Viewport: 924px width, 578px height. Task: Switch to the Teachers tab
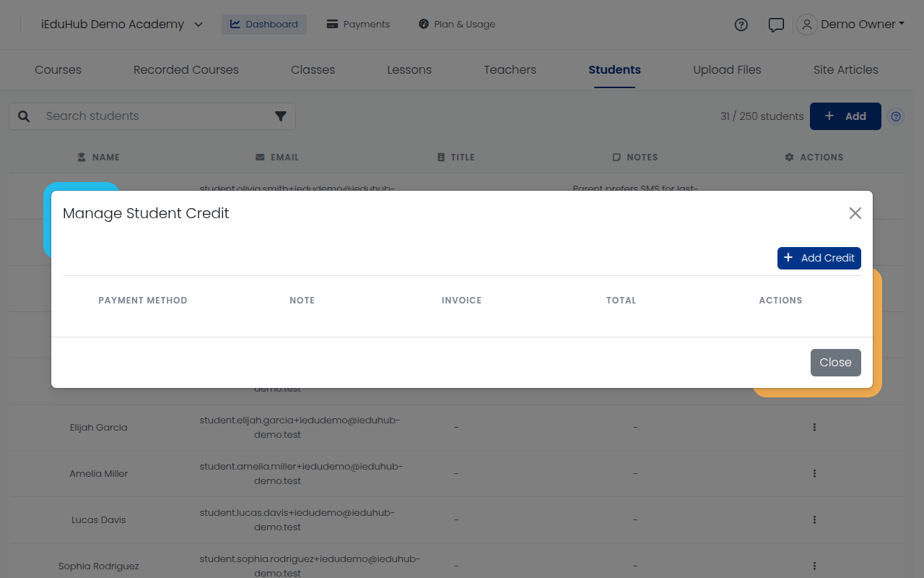click(x=510, y=70)
